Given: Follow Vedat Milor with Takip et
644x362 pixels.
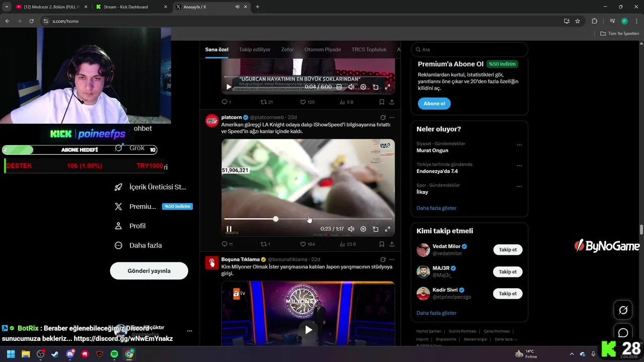Looking at the screenshot, I should point(508,250).
